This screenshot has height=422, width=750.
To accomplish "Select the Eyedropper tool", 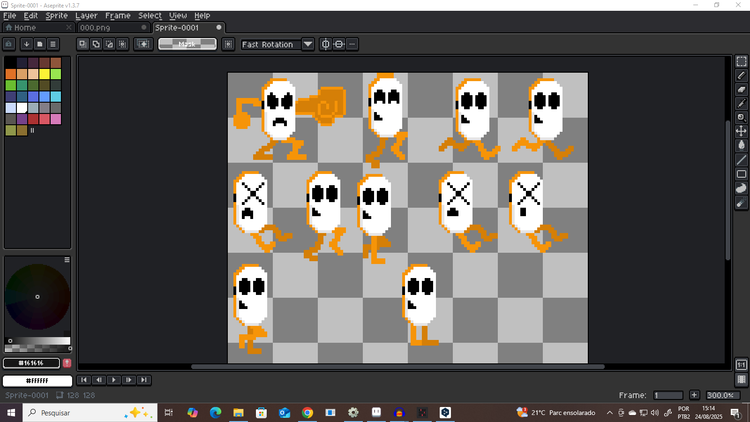I will click(741, 103).
